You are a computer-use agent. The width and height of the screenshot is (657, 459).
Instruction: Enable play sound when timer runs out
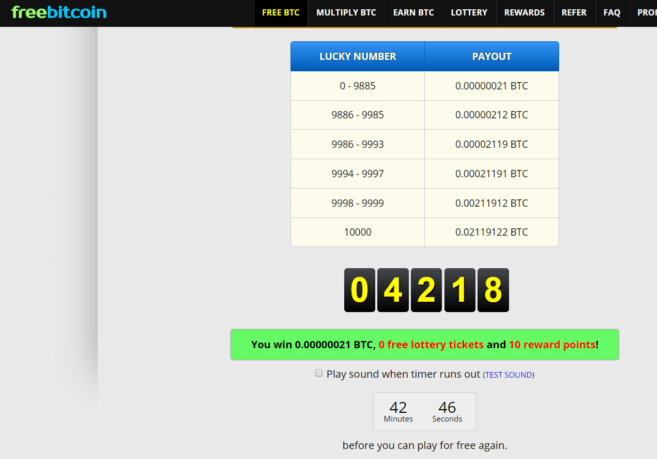[319, 373]
